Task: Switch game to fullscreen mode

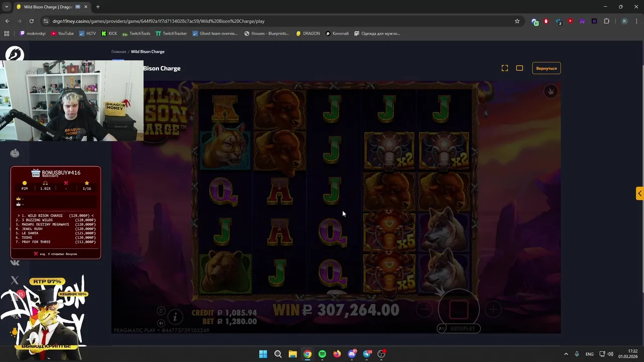Action: 505,68
